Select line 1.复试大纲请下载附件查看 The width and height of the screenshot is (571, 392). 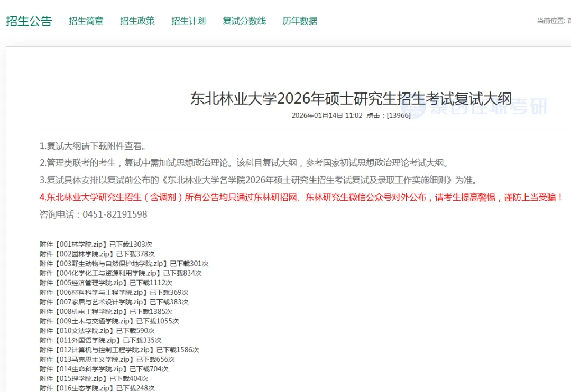[94, 146]
